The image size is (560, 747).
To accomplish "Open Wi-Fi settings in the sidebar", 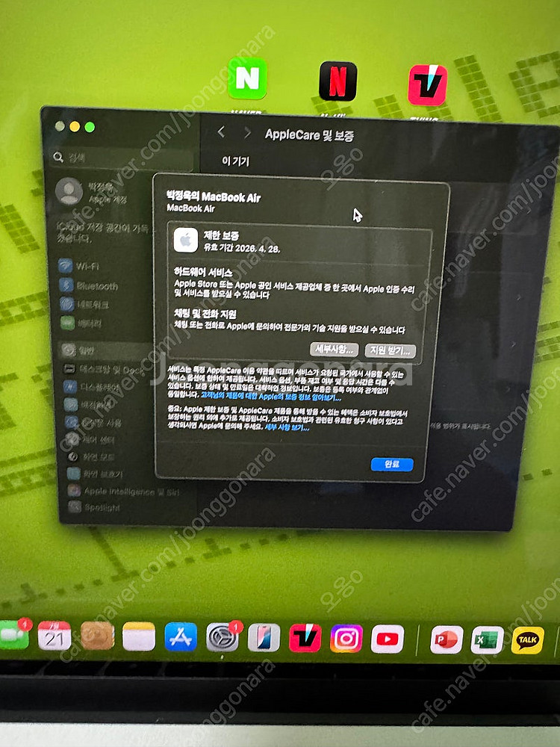I will (x=79, y=266).
